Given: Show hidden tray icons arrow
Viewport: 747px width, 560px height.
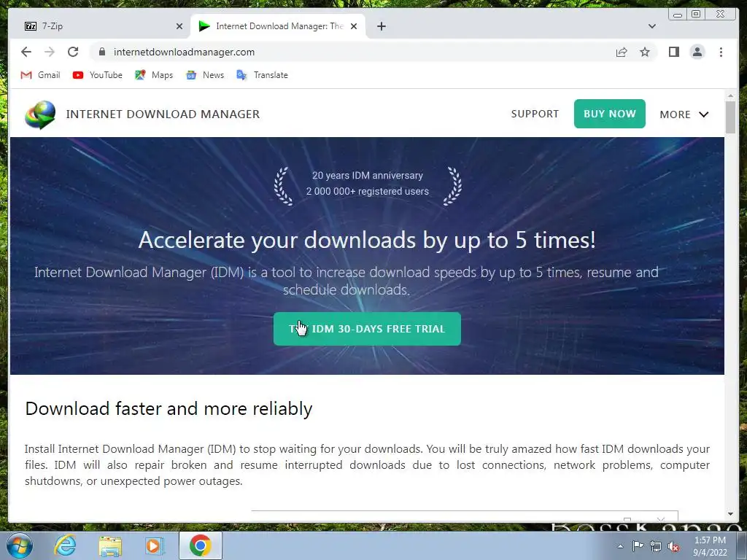Looking at the screenshot, I should tap(620, 546).
